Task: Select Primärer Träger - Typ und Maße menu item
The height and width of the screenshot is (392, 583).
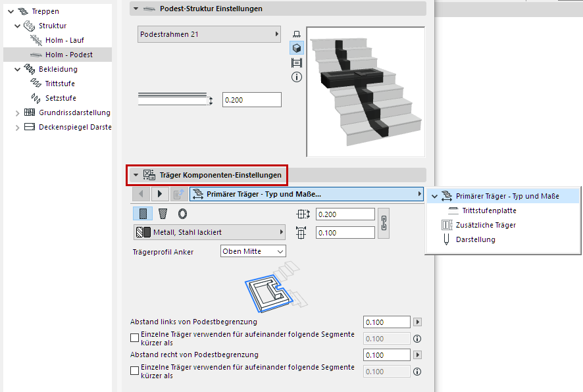Action: point(503,196)
